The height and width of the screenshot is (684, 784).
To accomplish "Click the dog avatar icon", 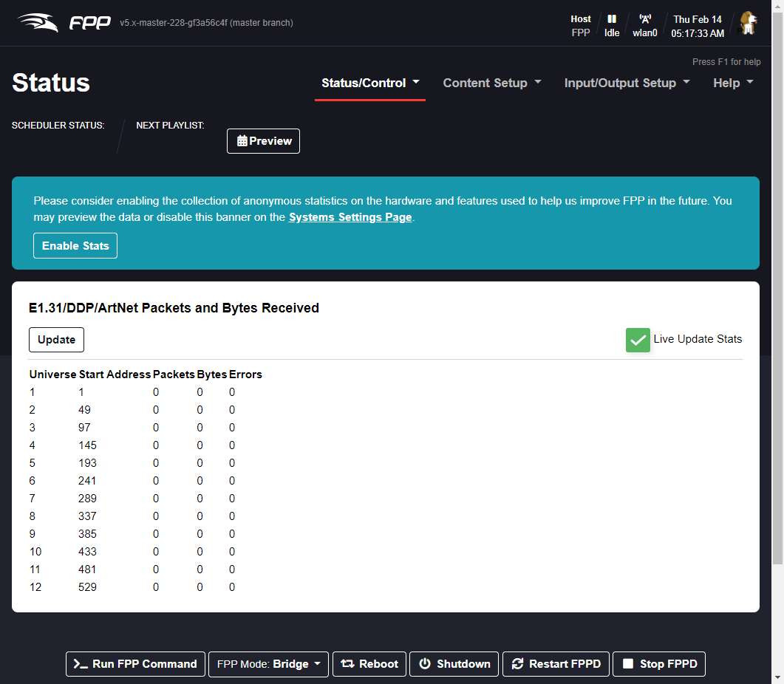I will point(749,24).
